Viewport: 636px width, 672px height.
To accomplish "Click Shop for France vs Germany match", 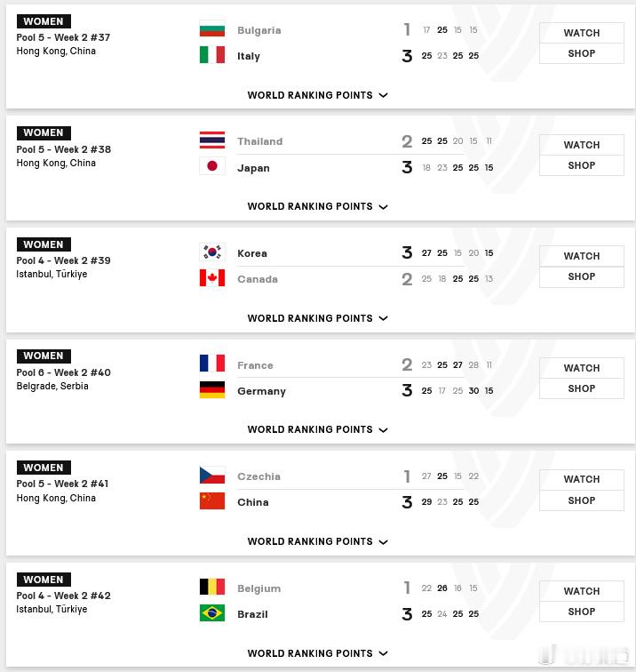I will coord(582,388).
